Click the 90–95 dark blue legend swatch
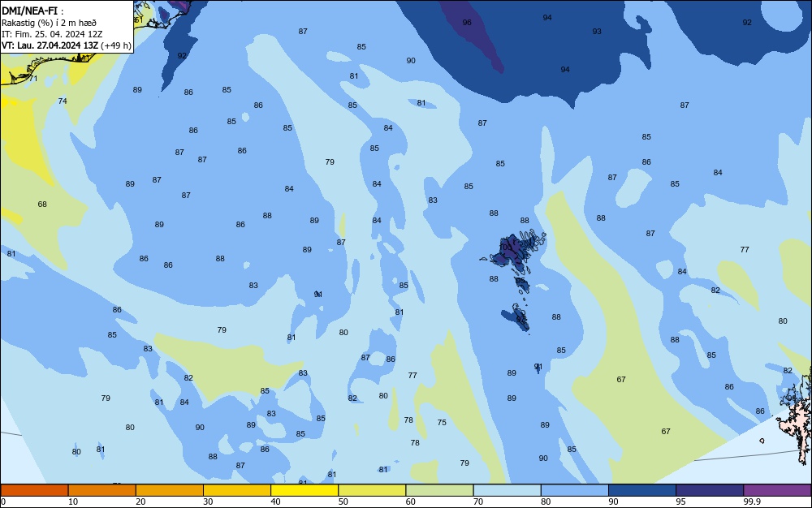 pyautogui.click(x=642, y=490)
